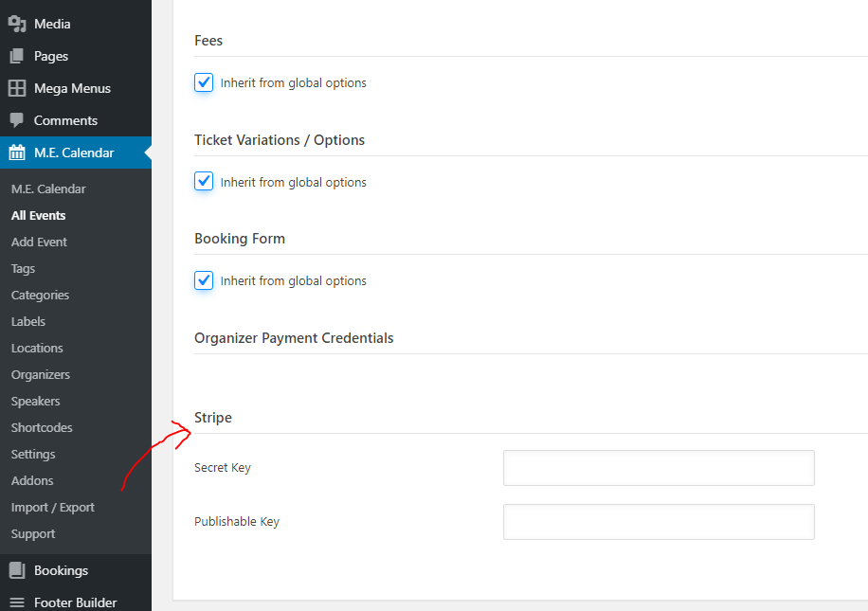Click the Mega Menus grid icon
This screenshot has width=868, height=611.
click(17, 88)
